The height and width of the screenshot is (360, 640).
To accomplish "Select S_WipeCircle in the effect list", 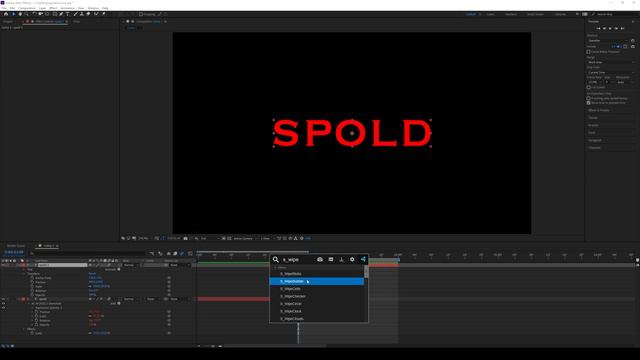I will point(317,304).
